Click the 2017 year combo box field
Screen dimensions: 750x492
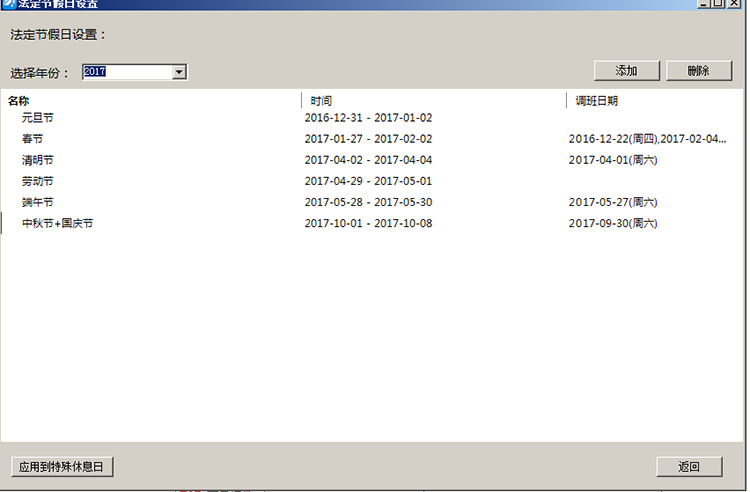click(126, 72)
